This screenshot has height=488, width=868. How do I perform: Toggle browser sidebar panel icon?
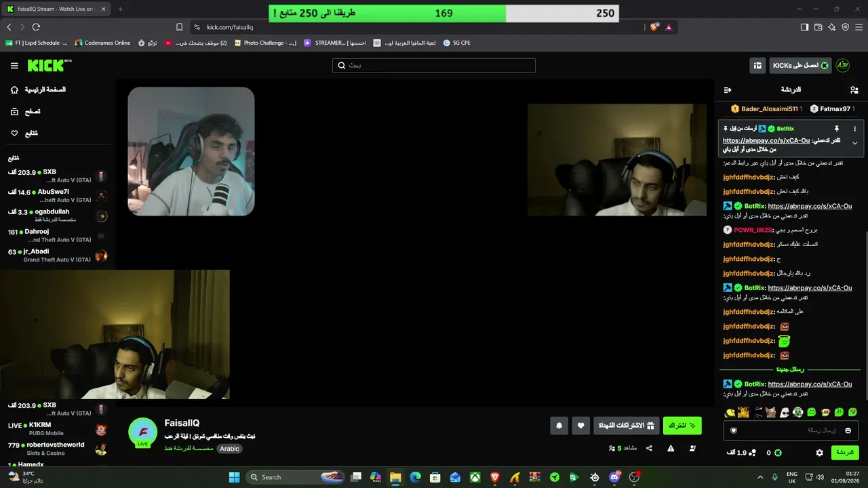coord(804,27)
